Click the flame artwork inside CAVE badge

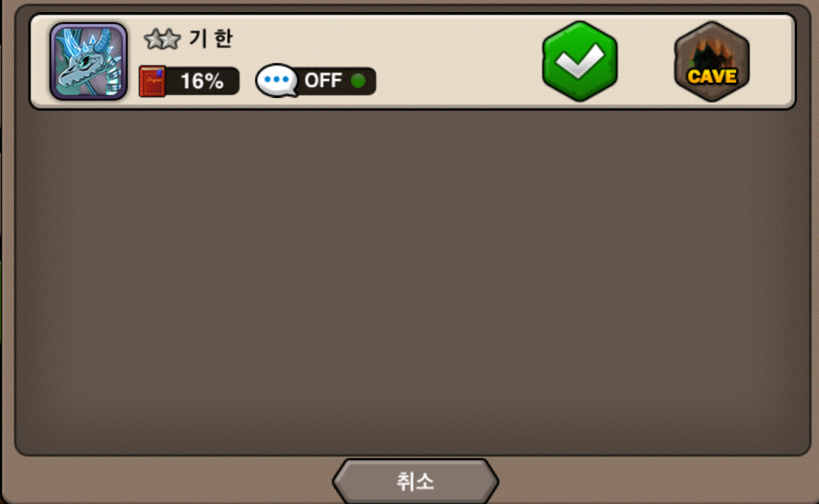click(x=711, y=52)
